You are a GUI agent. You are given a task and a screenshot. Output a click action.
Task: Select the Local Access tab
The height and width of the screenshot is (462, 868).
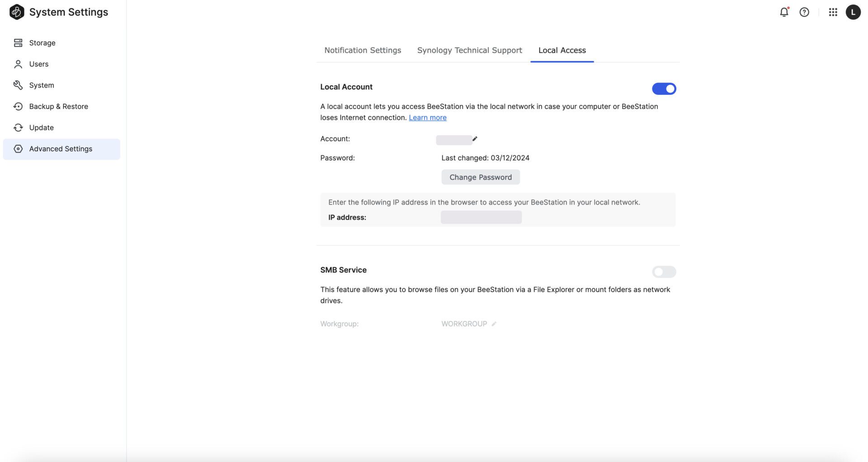pos(562,50)
